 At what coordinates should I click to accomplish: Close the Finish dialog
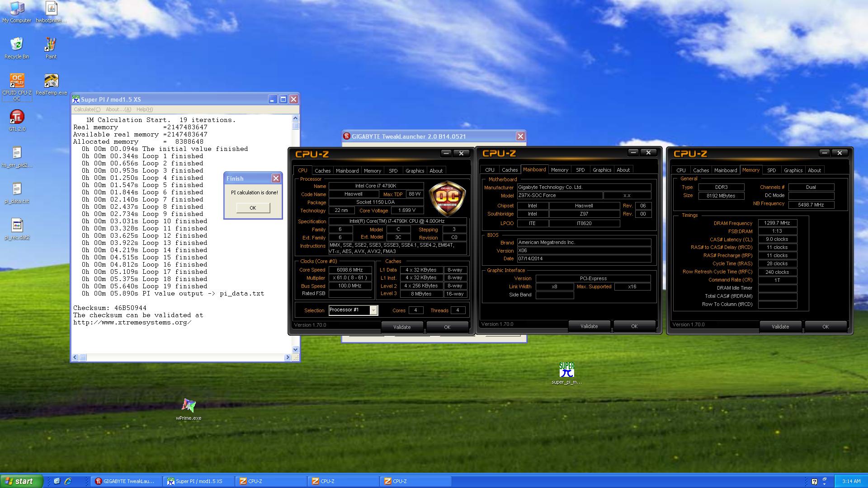[x=276, y=178]
